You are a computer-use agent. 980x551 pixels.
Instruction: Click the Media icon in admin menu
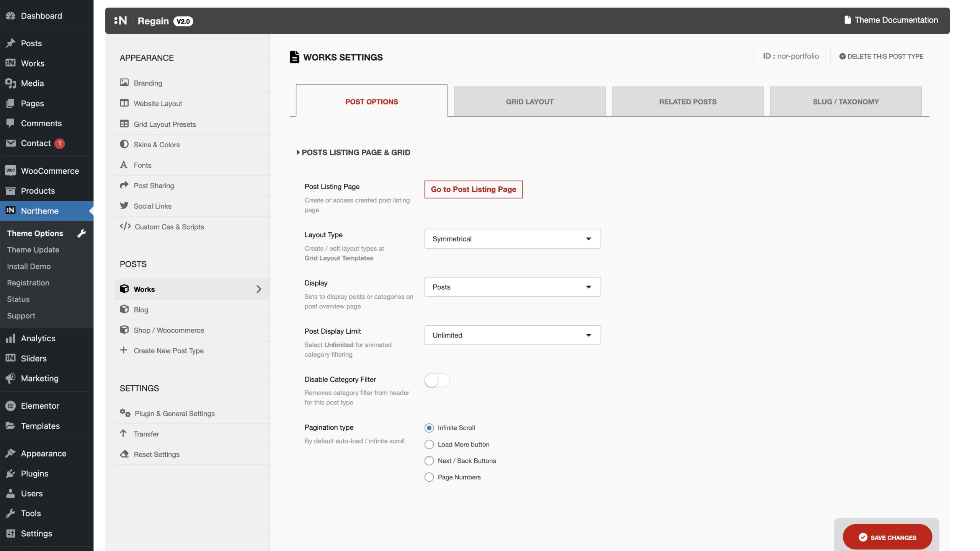pyautogui.click(x=10, y=83)
